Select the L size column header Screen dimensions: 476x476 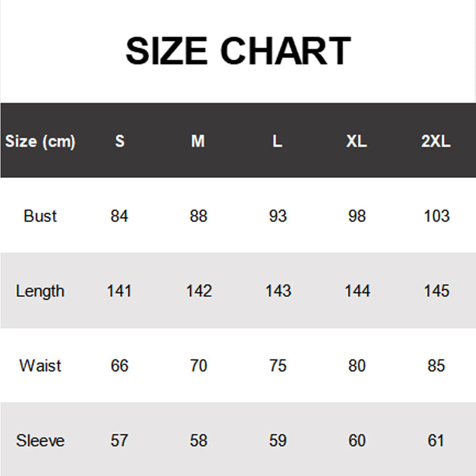pos(277,141)
